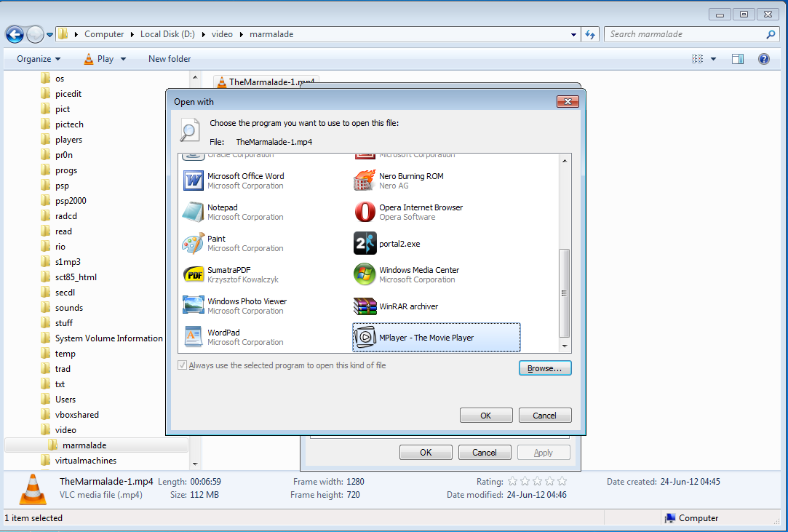Select MPlayer - The Movie Player icon
The image size is (788, 532).
[x=365, y=337]
